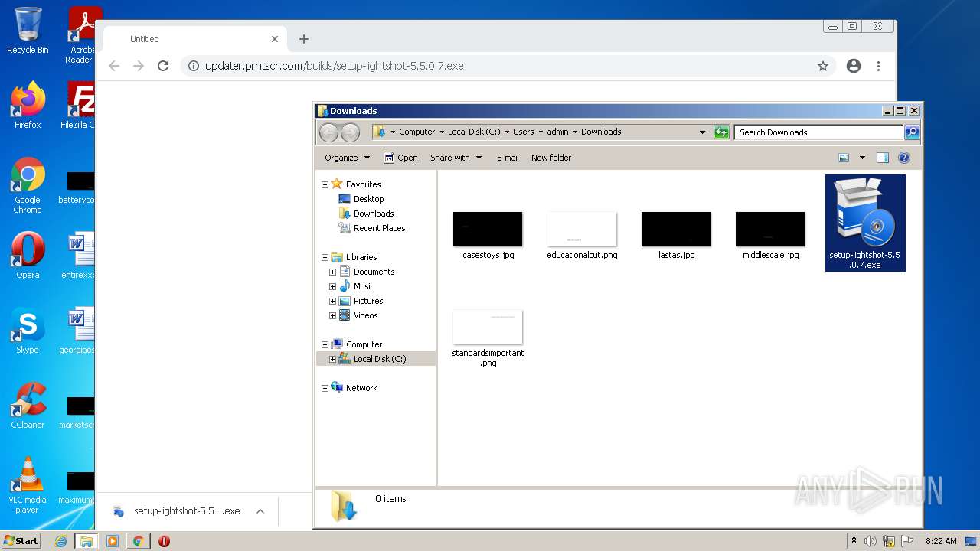Click Chrome's forward navigation arrow
Screen dimensions: 980x551
139,66
